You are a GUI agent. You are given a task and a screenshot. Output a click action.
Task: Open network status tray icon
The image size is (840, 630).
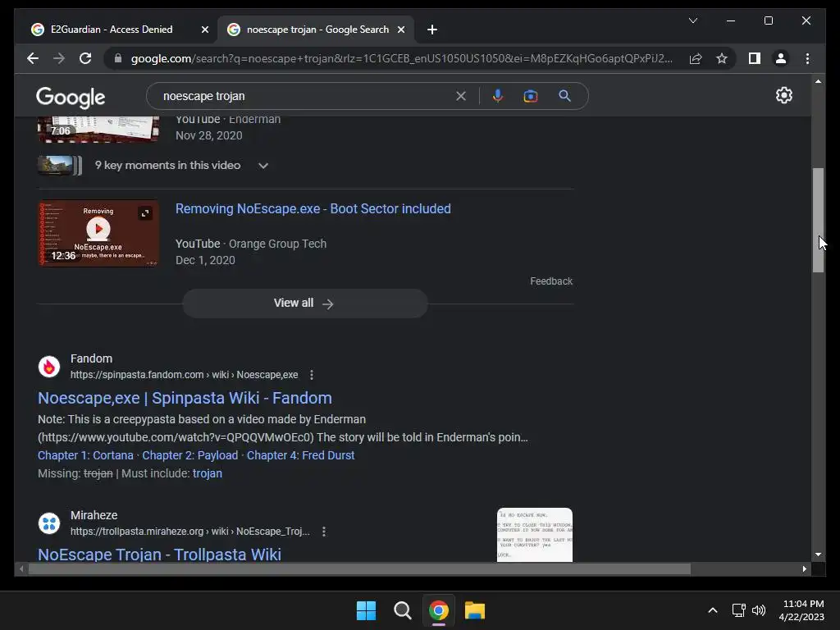pos(739,610)
